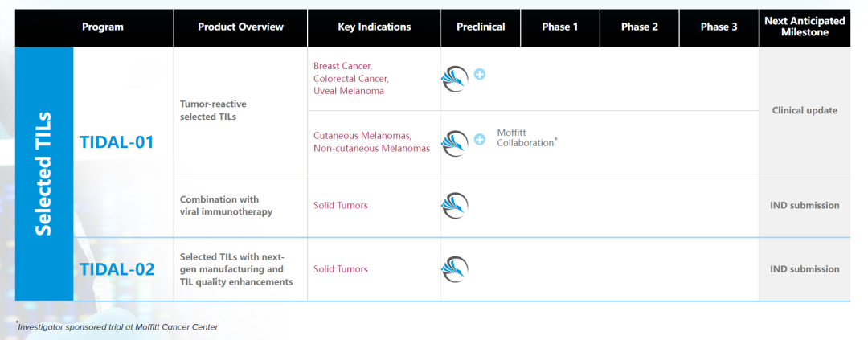Click the Phase 2 column header
Image resolution: width=868 pixels, height=340 pixels.
click(x=640, y=27)
